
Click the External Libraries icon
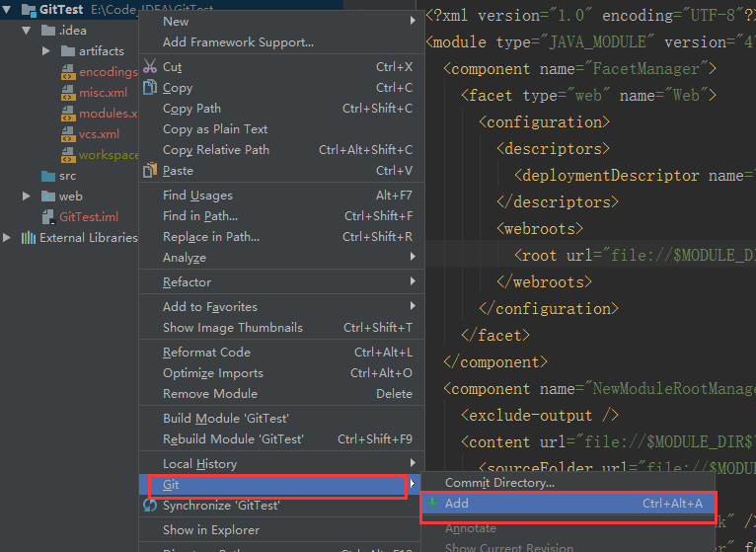[x=28, y=238]
